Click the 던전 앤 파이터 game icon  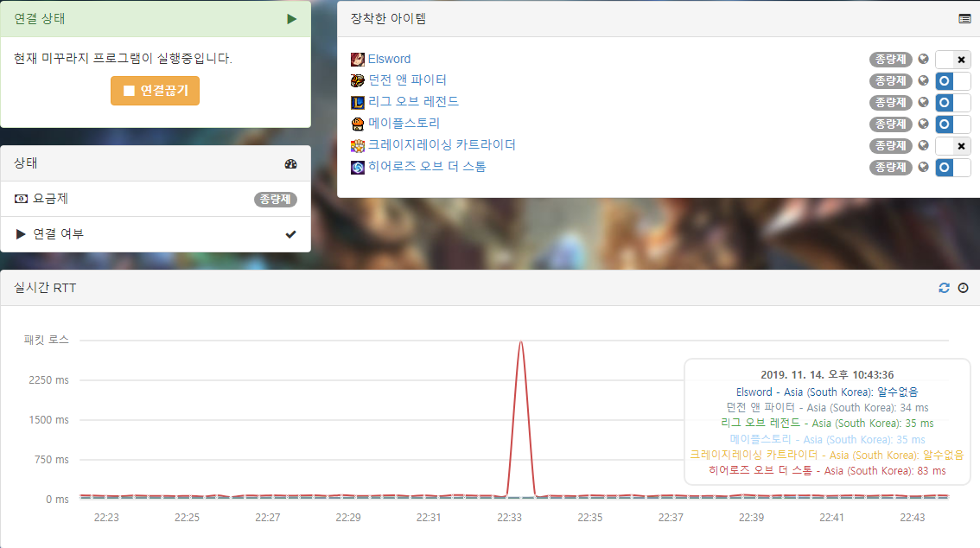(x=358, y=80)
